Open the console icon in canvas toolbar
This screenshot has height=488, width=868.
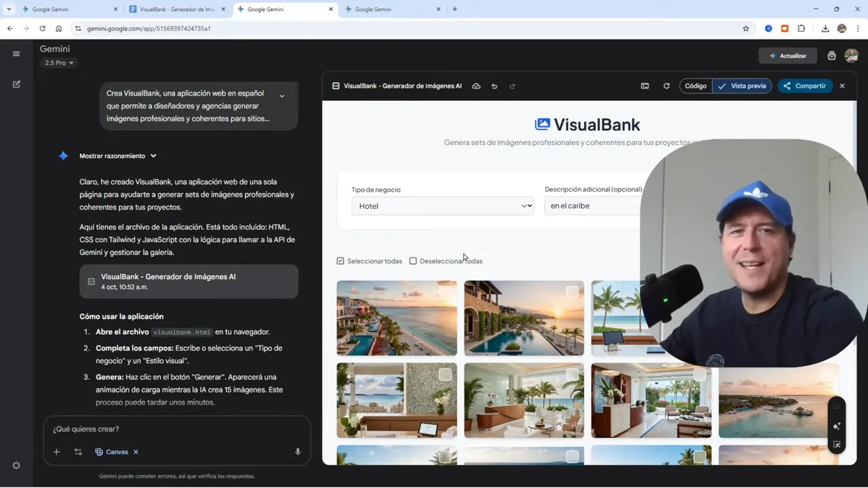click(645, 86)
